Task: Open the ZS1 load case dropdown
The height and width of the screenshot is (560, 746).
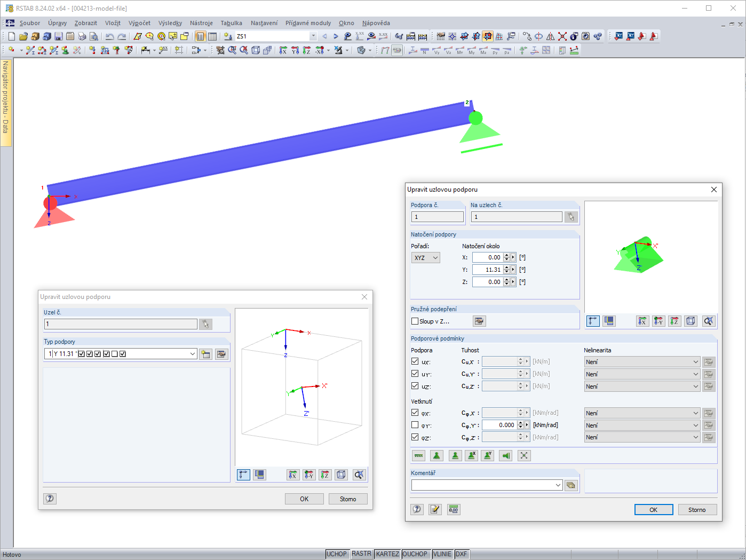Action: point(313,36)
